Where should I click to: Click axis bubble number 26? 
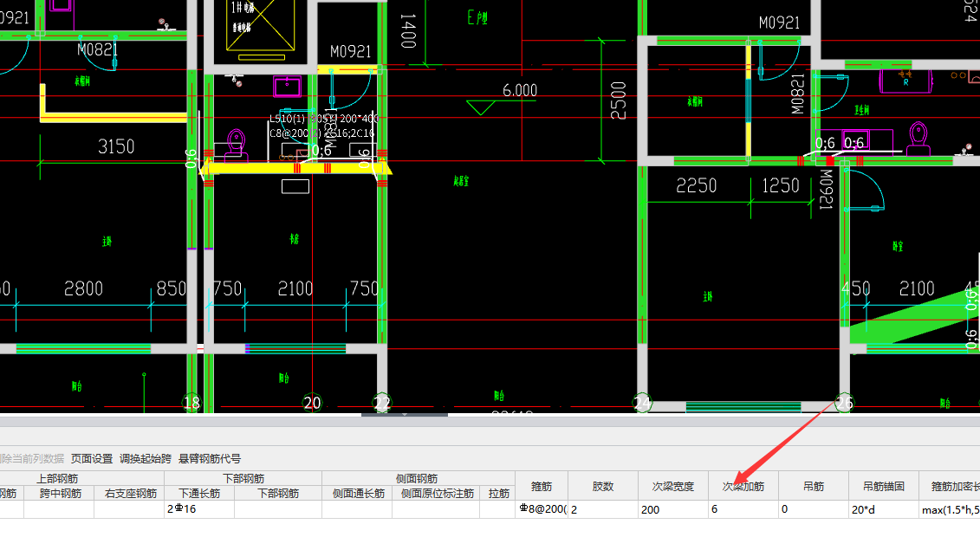(844, 403)
